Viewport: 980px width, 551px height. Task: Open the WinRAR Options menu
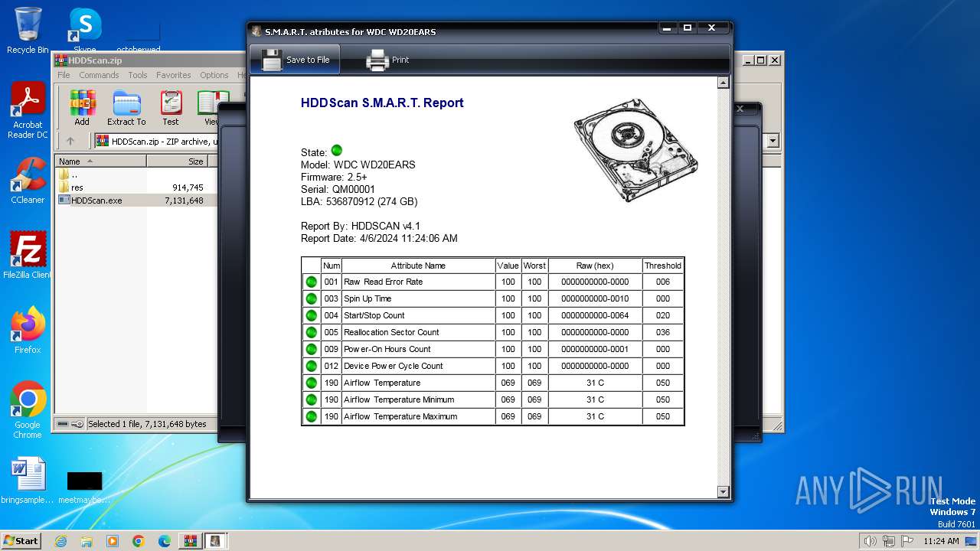point(214,75)
